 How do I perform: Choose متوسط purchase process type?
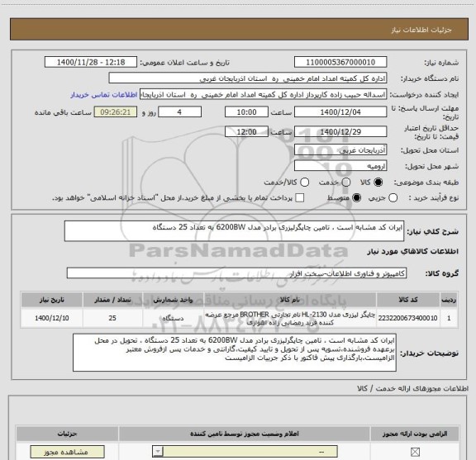[356, 198]
